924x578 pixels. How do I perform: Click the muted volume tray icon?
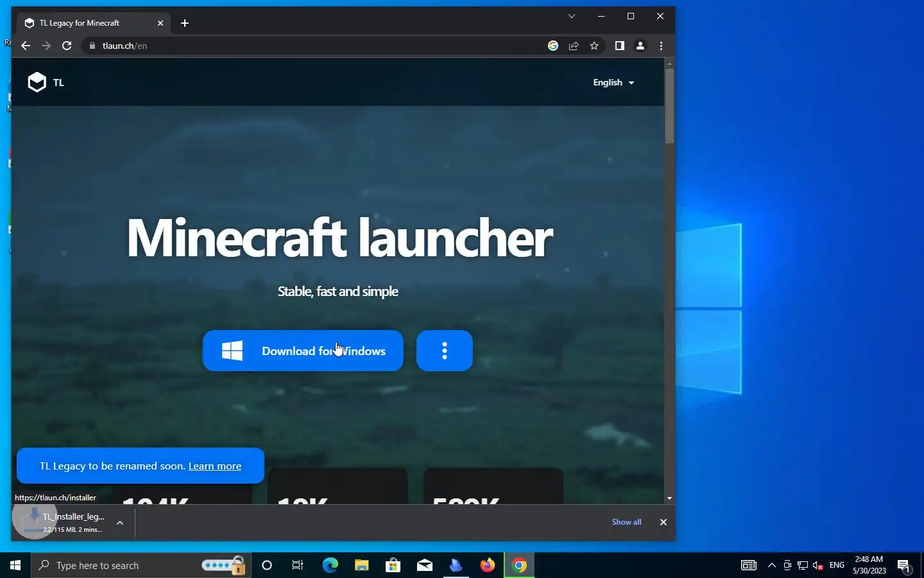point(817,565)
